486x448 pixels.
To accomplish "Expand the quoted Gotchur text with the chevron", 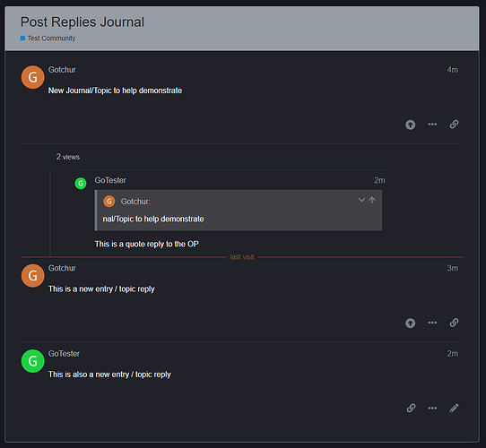I will tap(361, 200).
